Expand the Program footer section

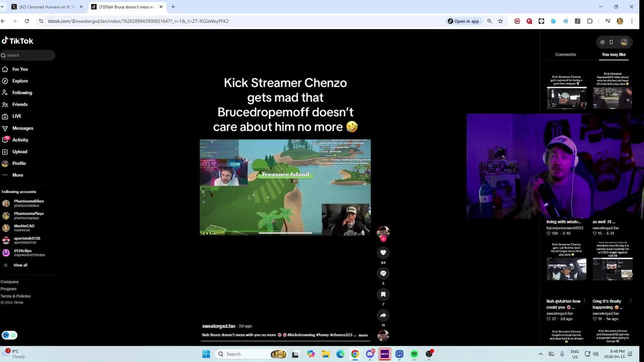pyautogui.click(x=9, y=289)
